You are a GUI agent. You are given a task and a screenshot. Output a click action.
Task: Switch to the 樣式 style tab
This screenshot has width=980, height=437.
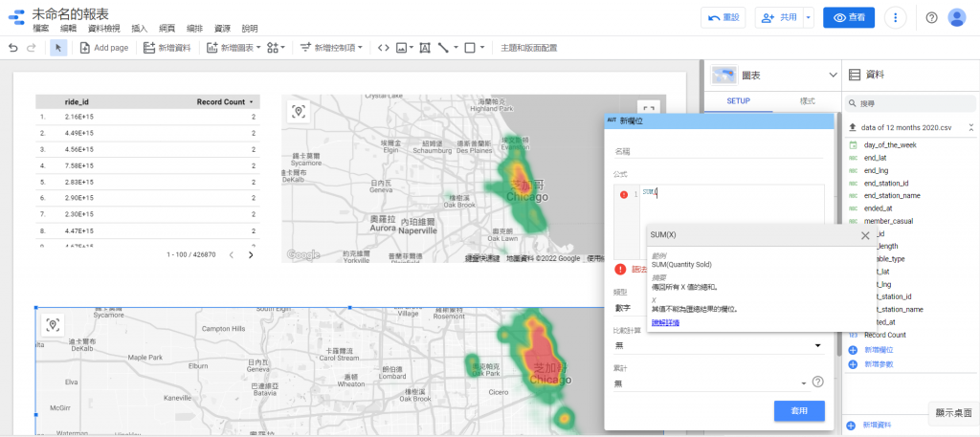pyautogui.click(x=807, y=101)
